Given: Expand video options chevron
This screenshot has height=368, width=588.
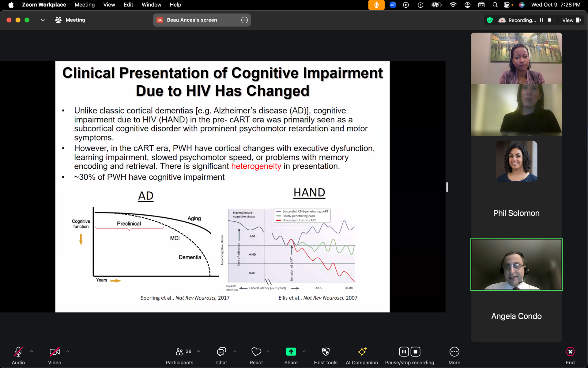Looking at the screenshot, I should (68, 351).
